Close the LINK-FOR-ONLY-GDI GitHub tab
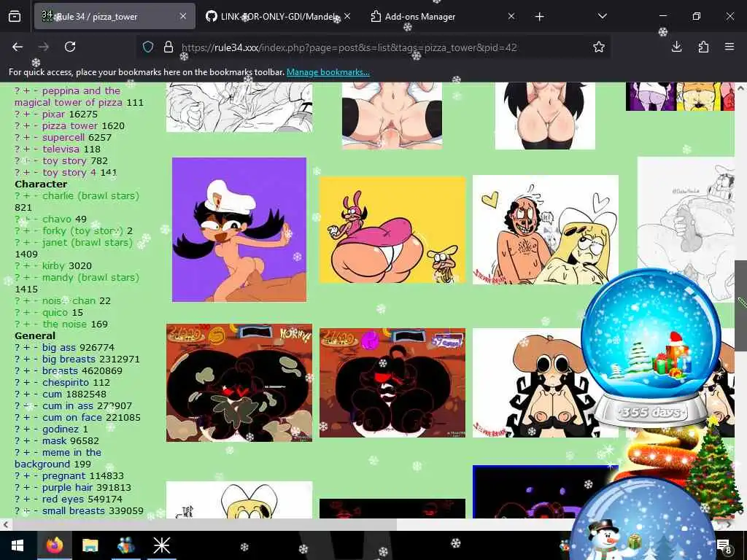The height and width of the screenshot is (560, 747). point(347,16)
